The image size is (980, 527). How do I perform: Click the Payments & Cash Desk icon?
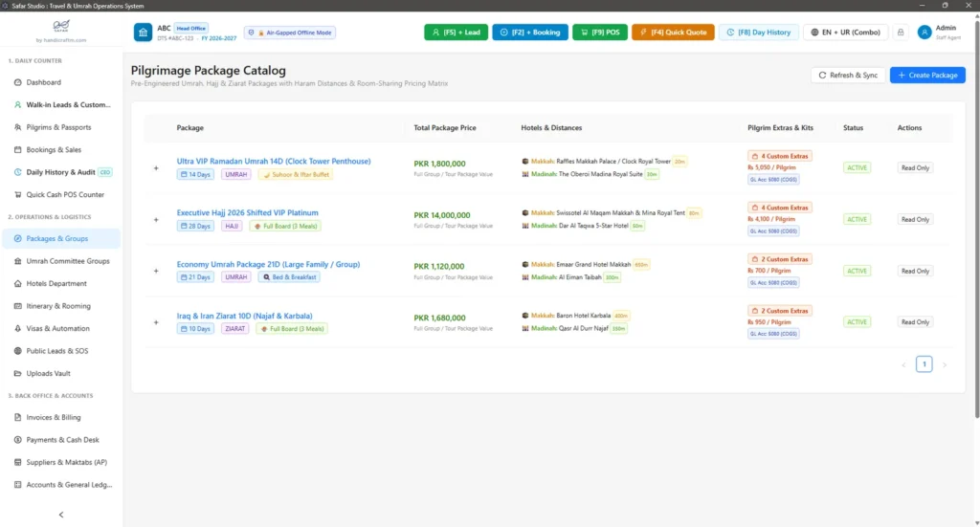(17, 440)
